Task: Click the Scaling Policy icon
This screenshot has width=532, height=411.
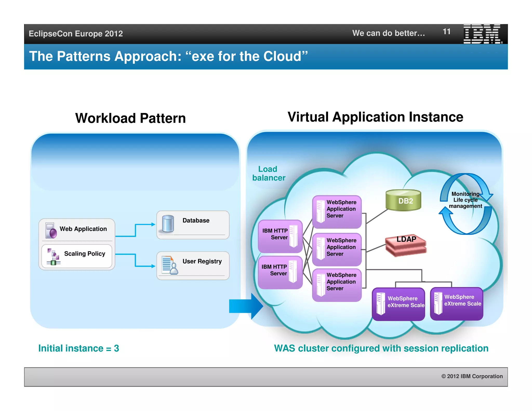Action: pos(53,257)
